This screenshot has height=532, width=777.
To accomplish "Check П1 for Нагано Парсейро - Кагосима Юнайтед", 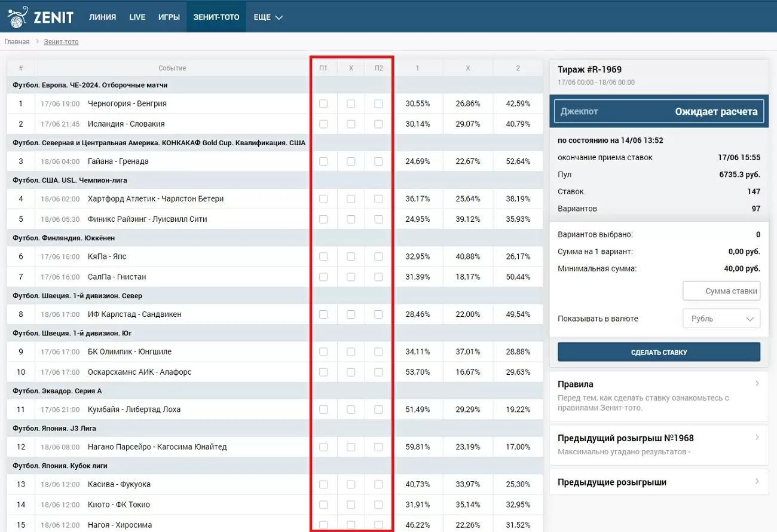I will point(323,447).
